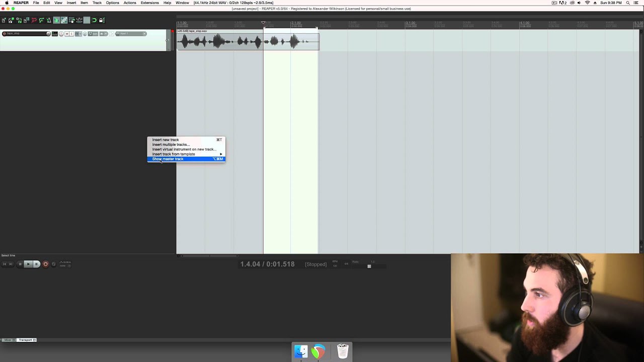This screenshot has width=644, height=362.
Task: Click the Project Settings toolbar icon
Action: coord(26,20)
